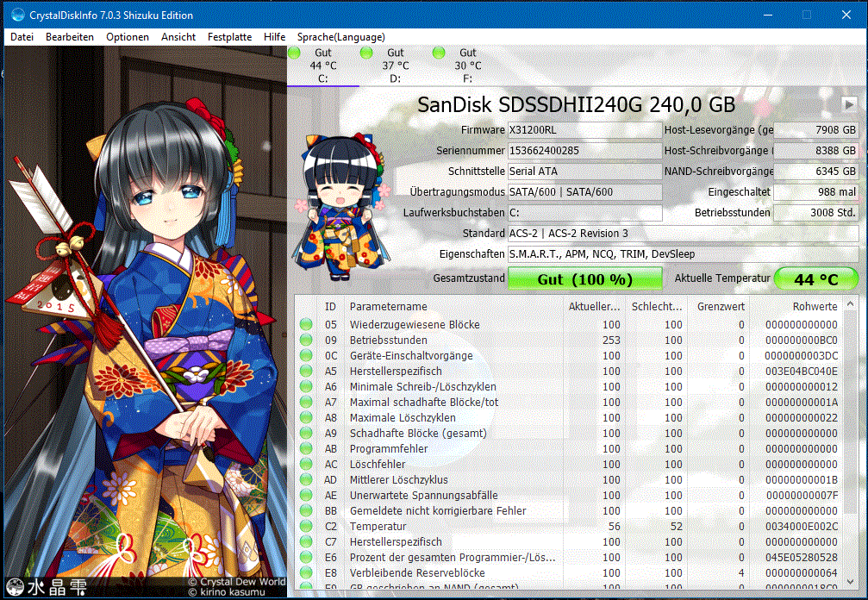
Task: Click the 44 °C temperature button
Action: point(816,278)
